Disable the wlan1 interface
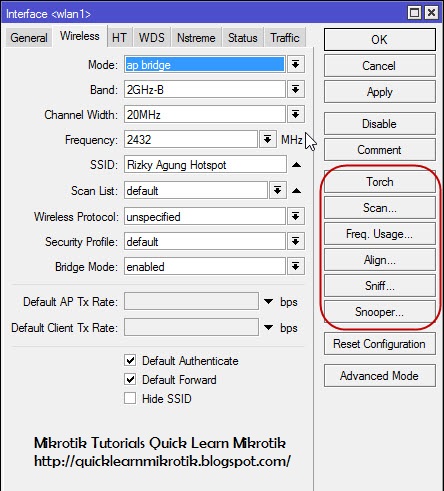 tap(380, 124)
